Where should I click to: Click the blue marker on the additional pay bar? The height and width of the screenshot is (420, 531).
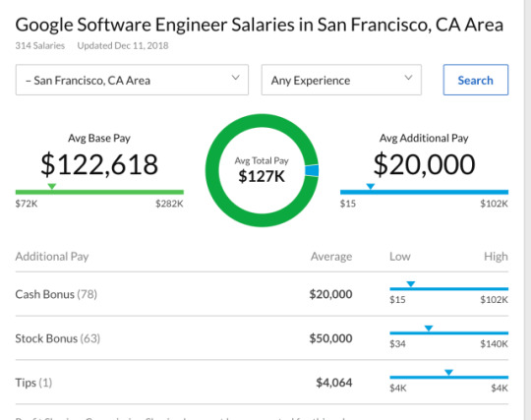371,186
